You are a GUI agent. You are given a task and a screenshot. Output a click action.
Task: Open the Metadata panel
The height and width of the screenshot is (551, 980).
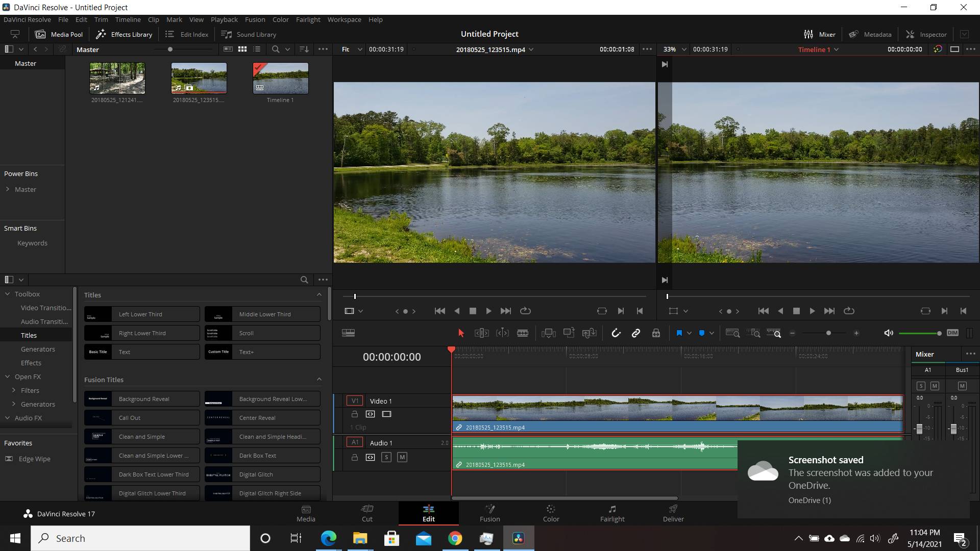[x=870, y=34]
